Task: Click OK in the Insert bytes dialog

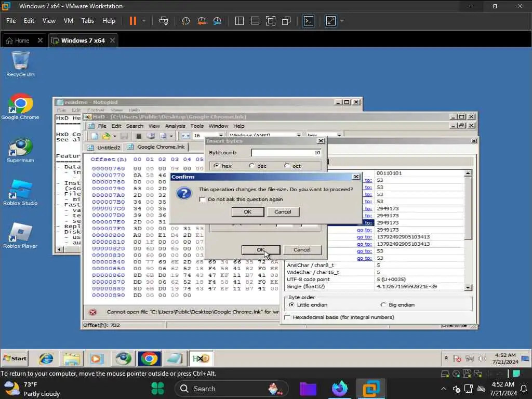Action: [261, 250]
